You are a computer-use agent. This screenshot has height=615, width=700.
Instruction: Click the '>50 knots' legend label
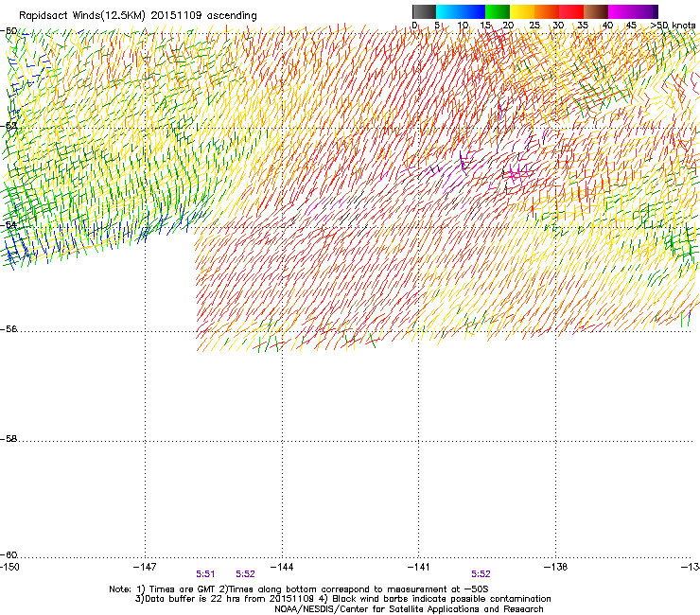(x=674, y=26)
